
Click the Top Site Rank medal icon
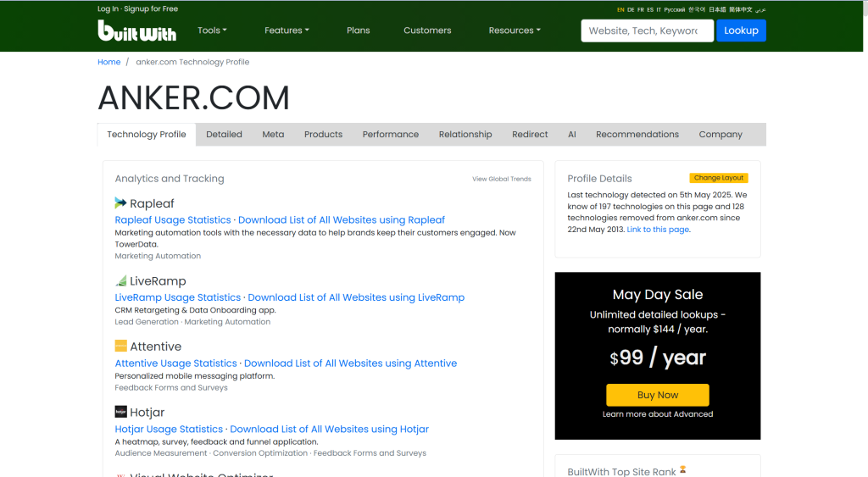(682, 470)
